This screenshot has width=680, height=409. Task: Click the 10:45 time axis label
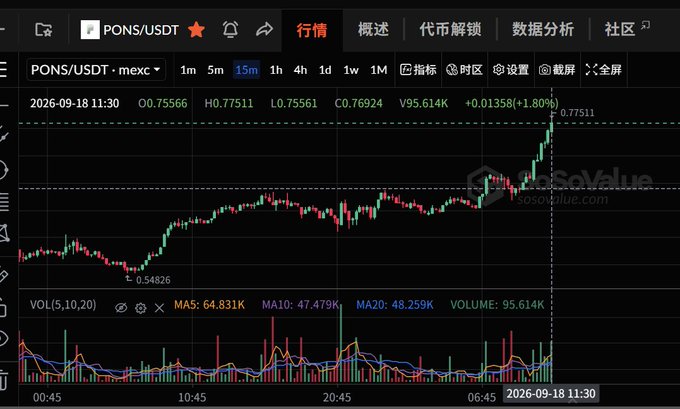coord(192,398)
